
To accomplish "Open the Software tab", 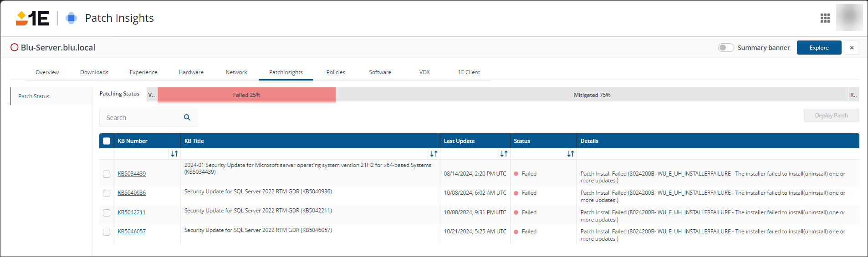I will (380, 72).
